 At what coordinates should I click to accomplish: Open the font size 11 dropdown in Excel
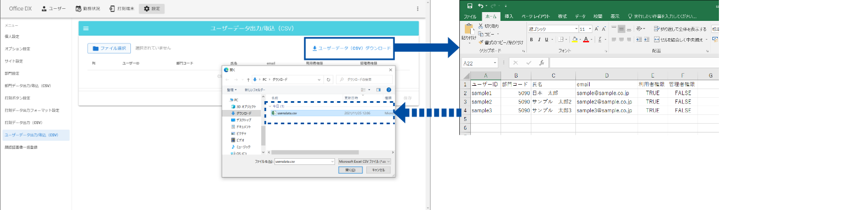(x=590, y=29)
